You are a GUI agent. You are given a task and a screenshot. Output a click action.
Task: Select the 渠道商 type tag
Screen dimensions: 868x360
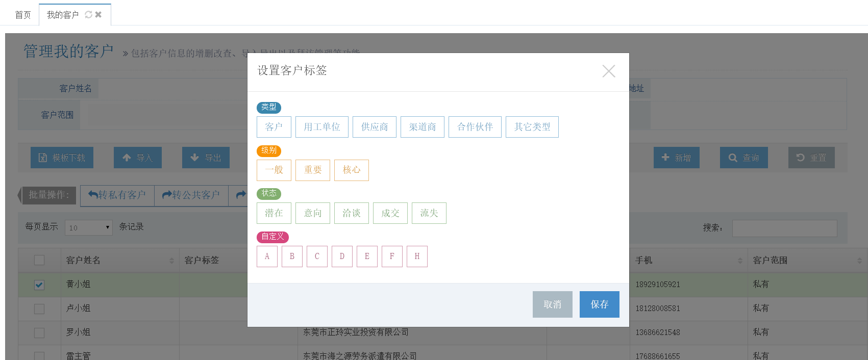pyautogui.click(x=423, y=127)
